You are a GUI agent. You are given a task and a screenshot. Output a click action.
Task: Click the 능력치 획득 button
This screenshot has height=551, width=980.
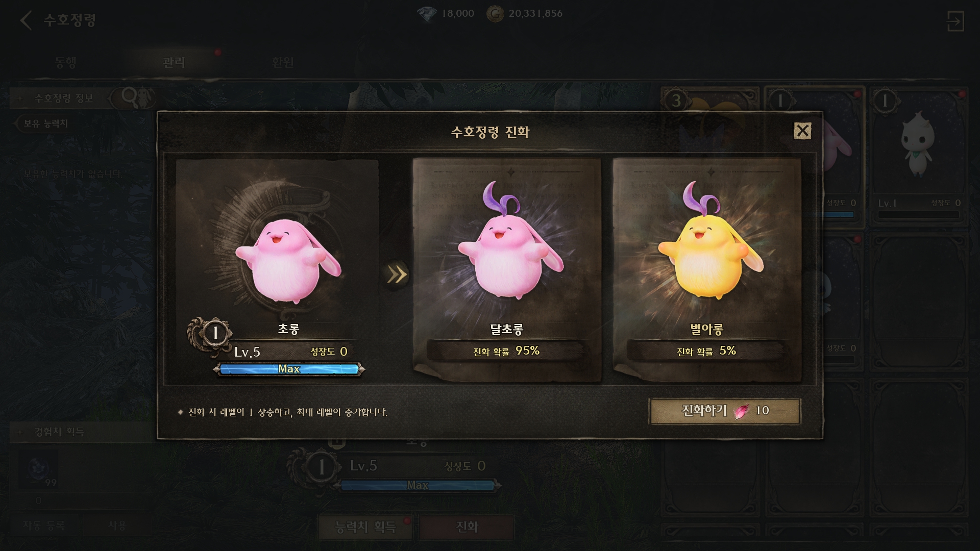pos(365,527)
